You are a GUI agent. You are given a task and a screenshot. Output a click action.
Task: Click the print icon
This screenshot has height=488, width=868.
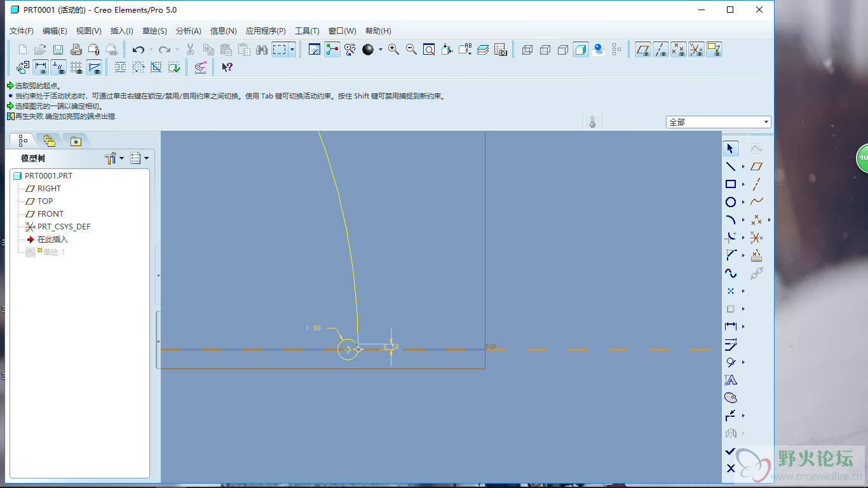pos(76,50)
